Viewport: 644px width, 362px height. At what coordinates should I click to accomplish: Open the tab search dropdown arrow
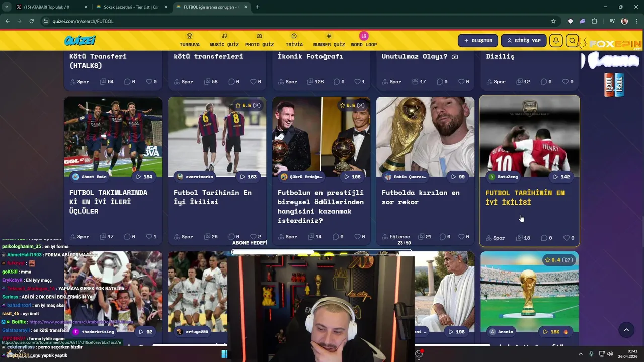coord(7,7)
